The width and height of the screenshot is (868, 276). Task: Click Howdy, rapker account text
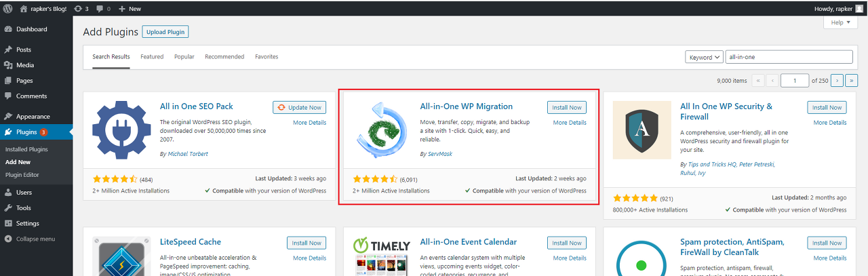[832, 9]
